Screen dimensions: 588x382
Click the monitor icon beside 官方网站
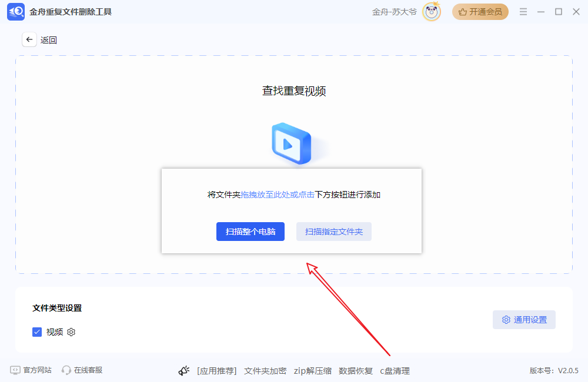(15, 370)
